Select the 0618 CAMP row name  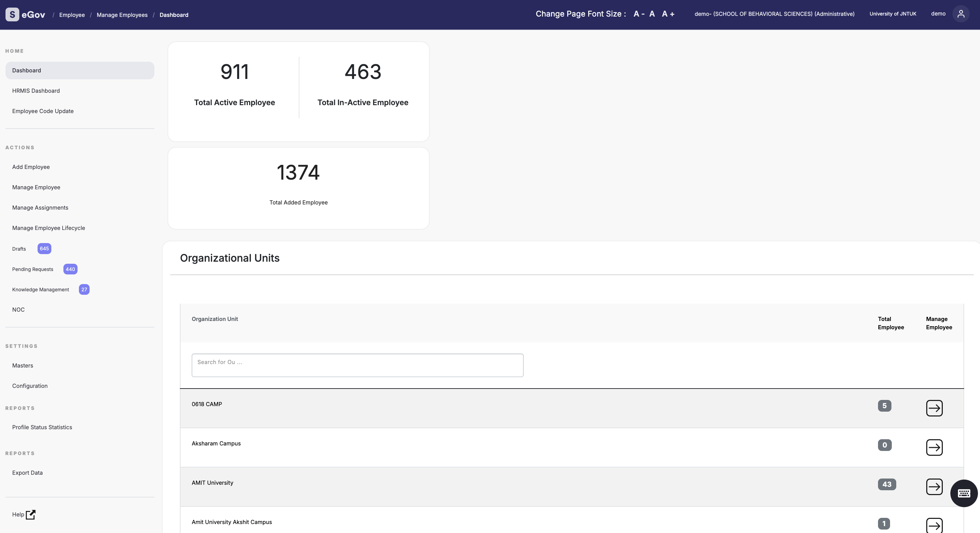click(206, 404)
